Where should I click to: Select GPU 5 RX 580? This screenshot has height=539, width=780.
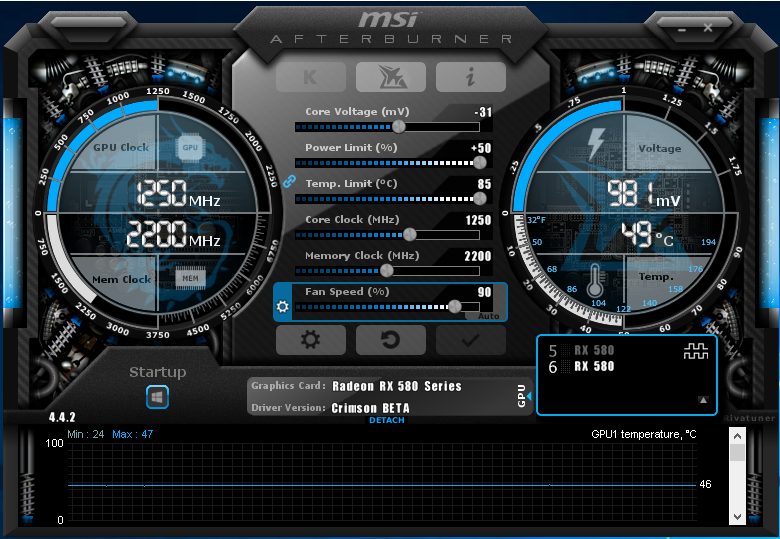click(x=582, y=351)
